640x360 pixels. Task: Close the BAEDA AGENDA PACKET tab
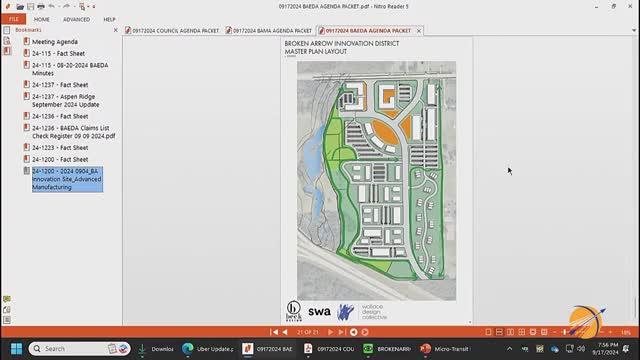click(419, 31)
